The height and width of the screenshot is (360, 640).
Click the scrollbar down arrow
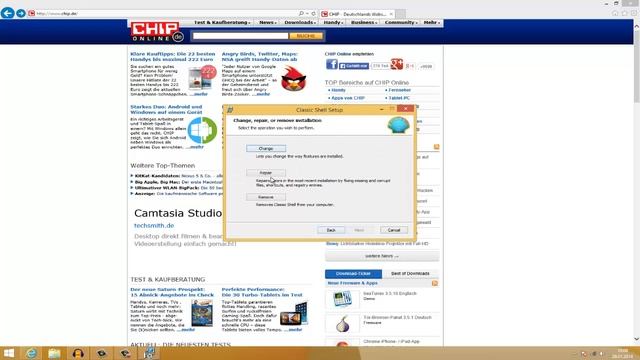[x=636, y=339]
